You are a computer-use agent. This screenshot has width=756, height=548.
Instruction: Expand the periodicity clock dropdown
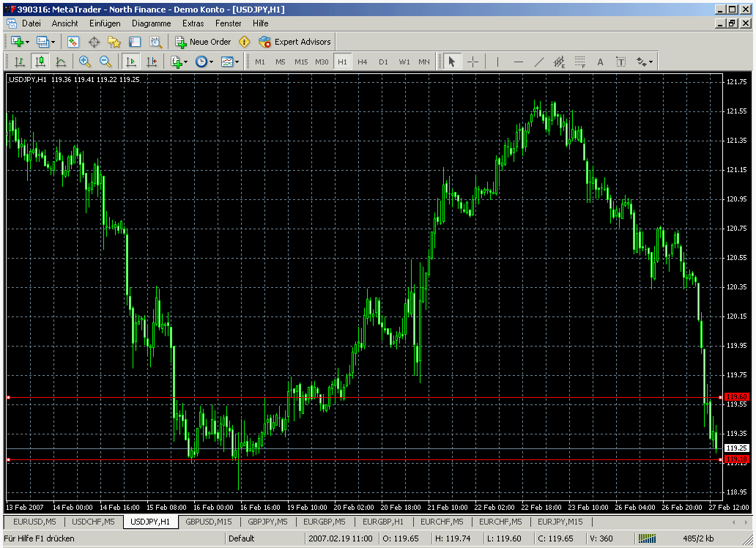point(212,62)
